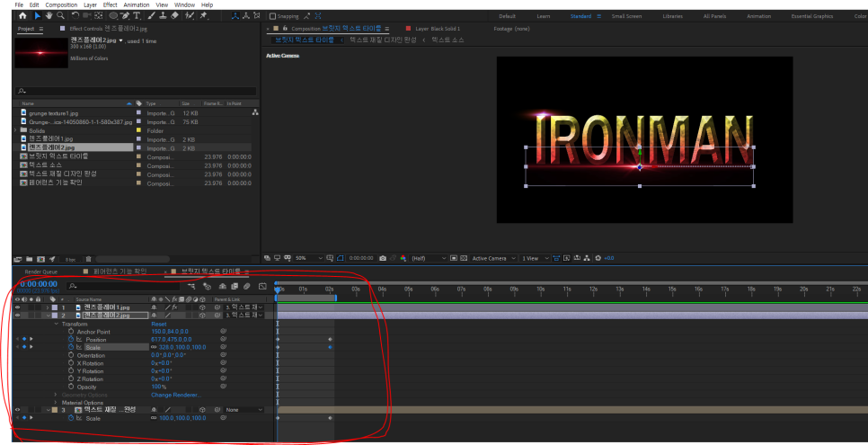The width and height of the screenshot is (868, 445).
Task: Select the Eraser tool
Action: [x=175, y=16]
